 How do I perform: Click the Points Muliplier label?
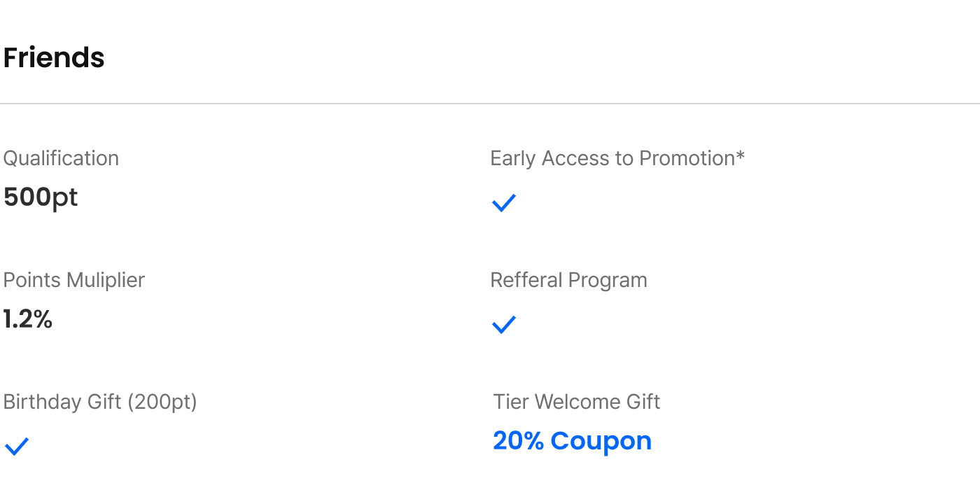click(x=73, y=280)
